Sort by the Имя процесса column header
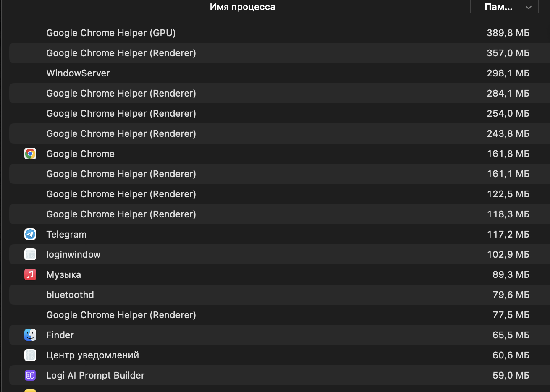This screenshot has width=550, height=392. click(242, 7)
